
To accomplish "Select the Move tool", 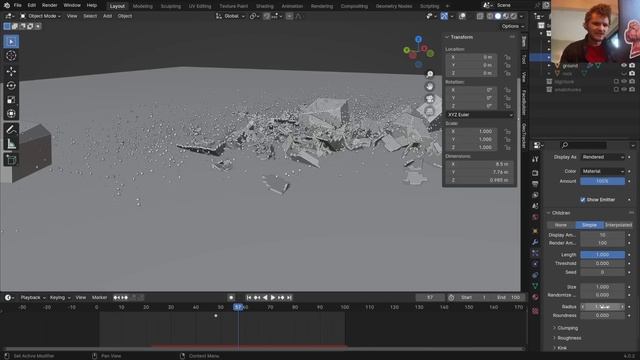I will coord(11,71).
